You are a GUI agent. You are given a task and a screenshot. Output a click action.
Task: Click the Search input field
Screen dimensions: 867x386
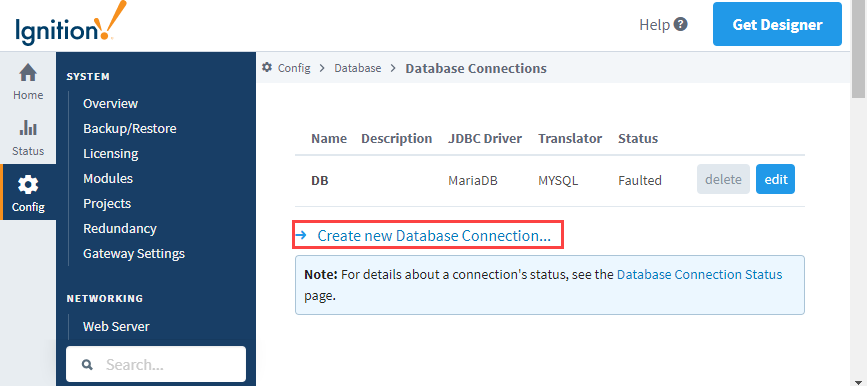(156, 364)
